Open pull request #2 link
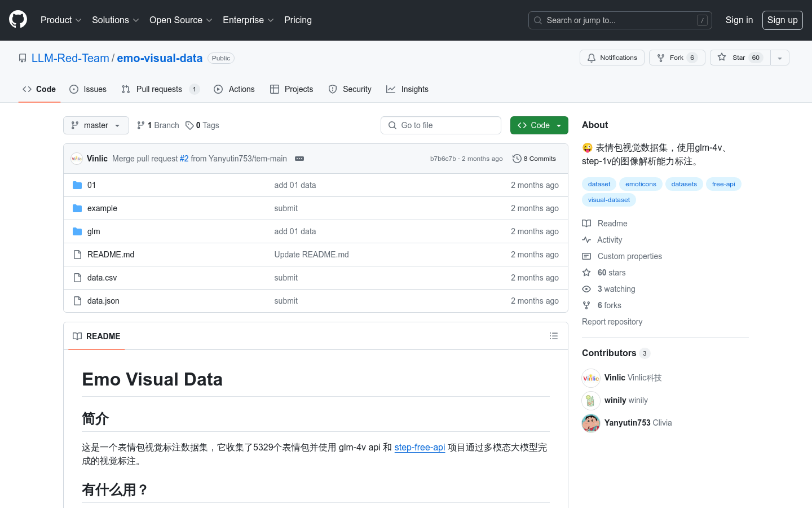The image size is (812, 508). tap(184, 159)
